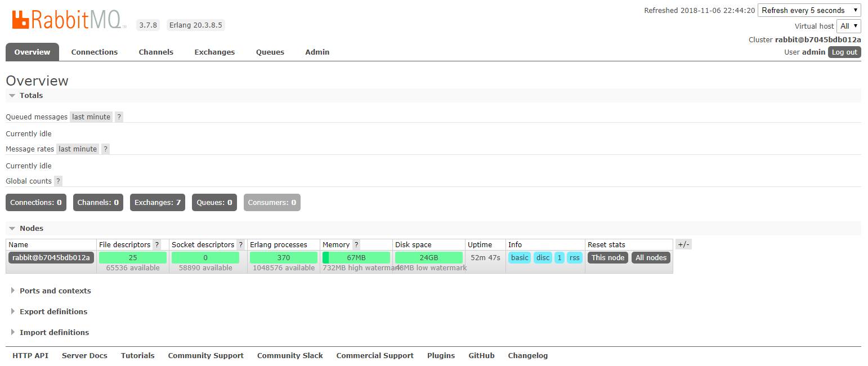Click the 1048576 available text

[x=284, y=268]
